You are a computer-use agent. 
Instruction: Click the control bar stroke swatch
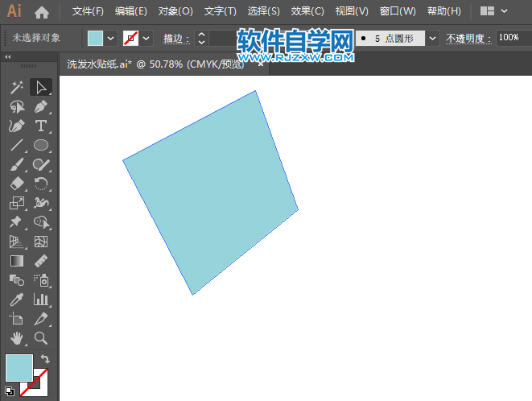point(130,39)
